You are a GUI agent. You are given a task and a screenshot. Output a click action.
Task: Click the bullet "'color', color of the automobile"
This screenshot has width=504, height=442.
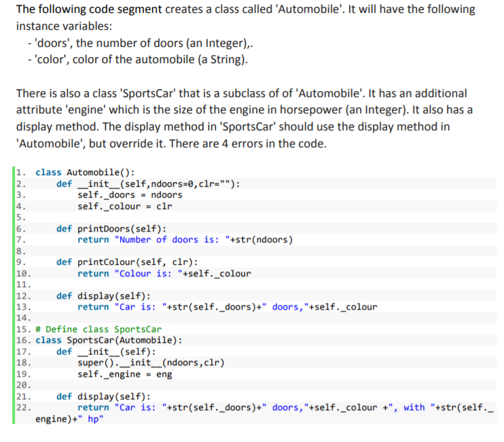[x=138, y=60]
